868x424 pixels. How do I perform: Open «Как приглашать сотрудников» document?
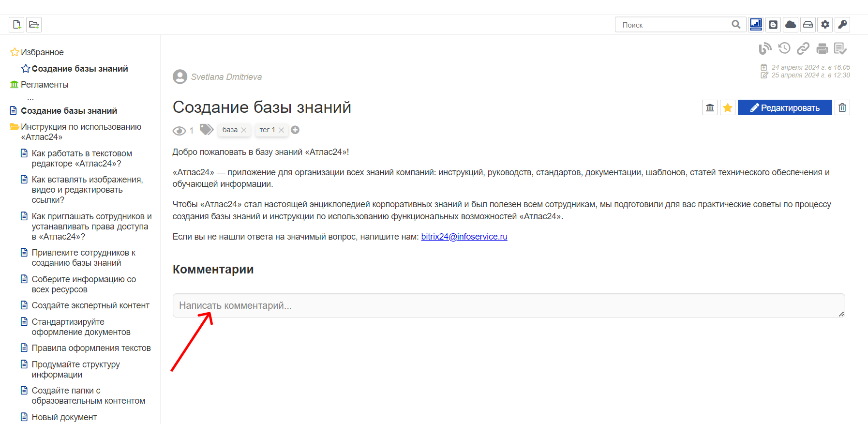[91, 227]
